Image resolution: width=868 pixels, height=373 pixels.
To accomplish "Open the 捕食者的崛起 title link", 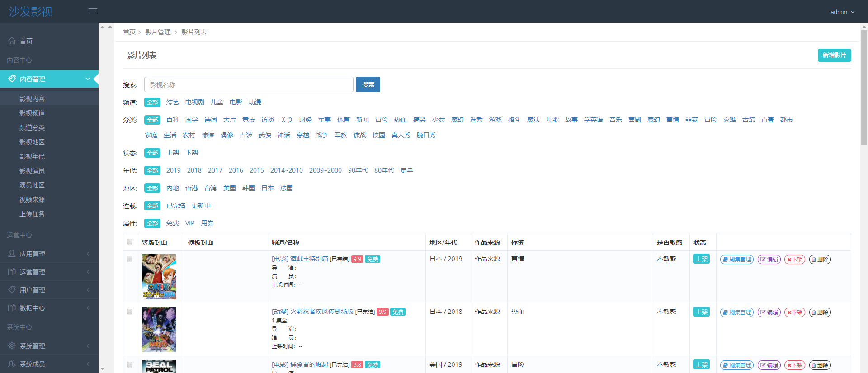I will (300, 364).
